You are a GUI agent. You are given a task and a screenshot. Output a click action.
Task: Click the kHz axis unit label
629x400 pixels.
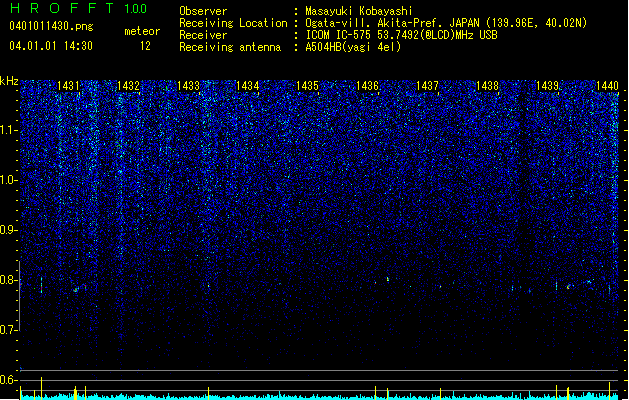pos(9,81)
